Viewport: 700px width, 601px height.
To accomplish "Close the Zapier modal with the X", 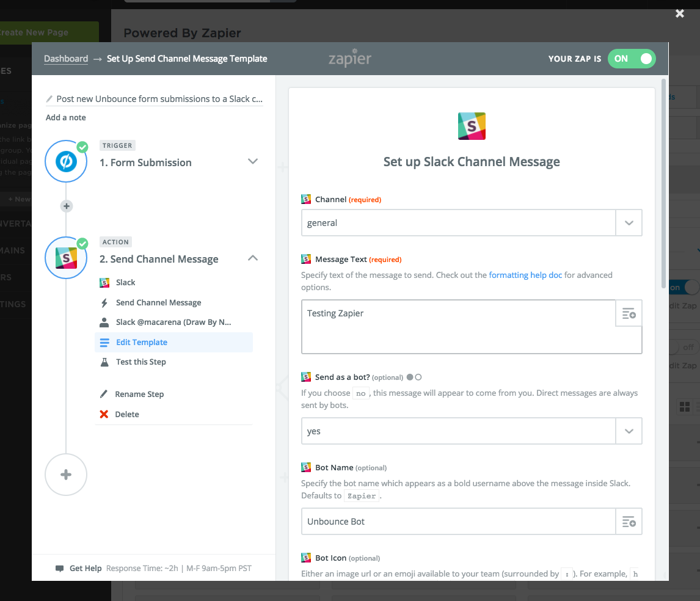I will 679,14.
